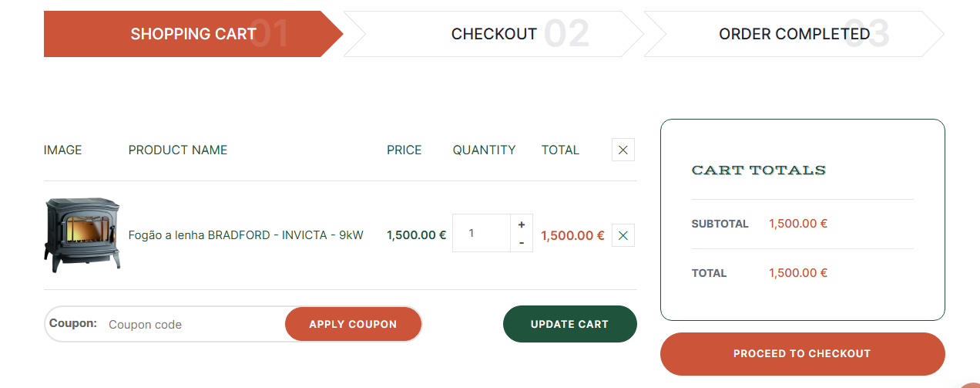Click the PRICE column header

click(404, 150)
